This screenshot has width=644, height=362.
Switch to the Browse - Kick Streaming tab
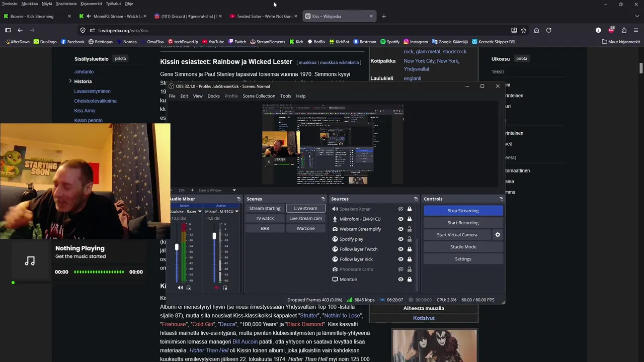click(37, 16)
